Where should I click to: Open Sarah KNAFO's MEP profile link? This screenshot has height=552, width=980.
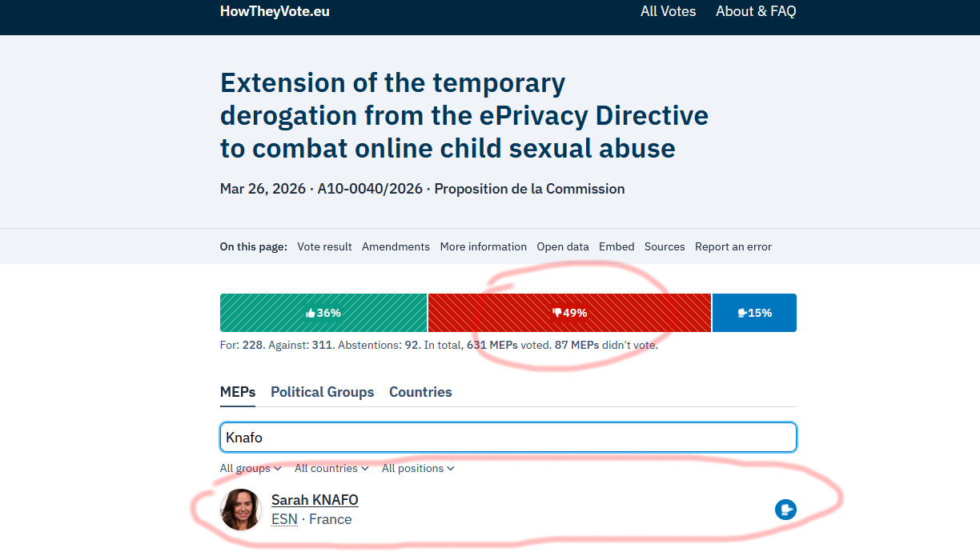tap(315, 499)
